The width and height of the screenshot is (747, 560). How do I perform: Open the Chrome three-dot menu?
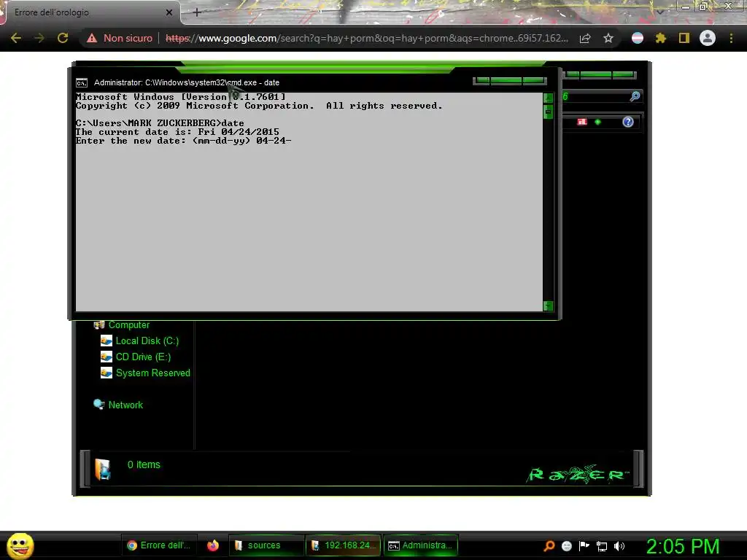click(x=731, y=38)
